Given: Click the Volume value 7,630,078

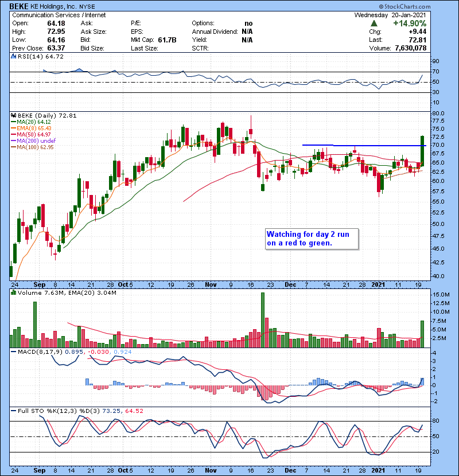Looking at the screenshot, I should pyautogui.click(x=410, y=48).
